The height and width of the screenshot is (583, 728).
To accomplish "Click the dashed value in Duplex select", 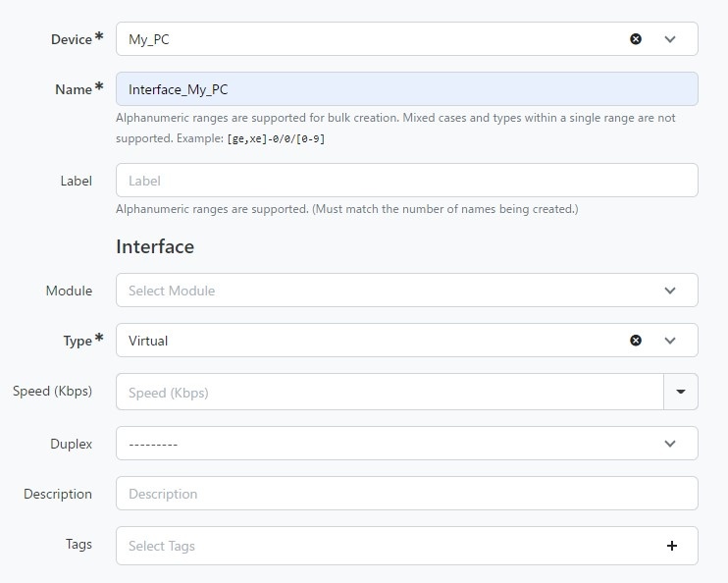I will coord(153,445).
